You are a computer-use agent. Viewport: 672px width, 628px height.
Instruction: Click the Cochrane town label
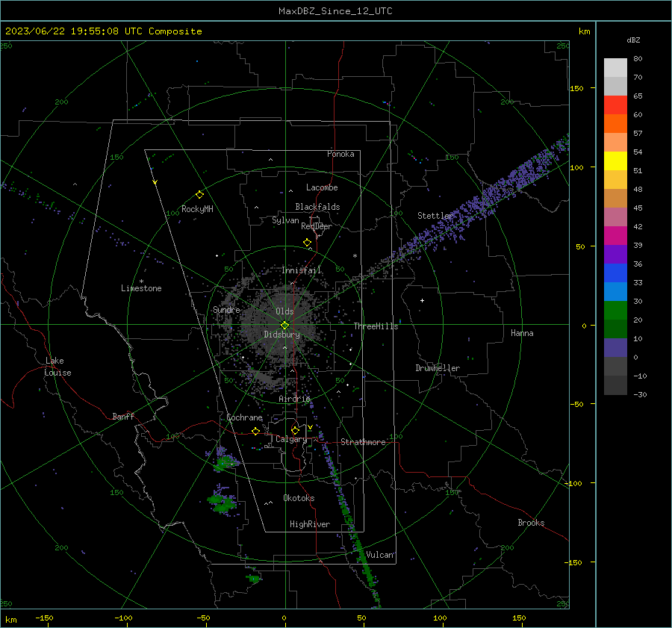244,417
